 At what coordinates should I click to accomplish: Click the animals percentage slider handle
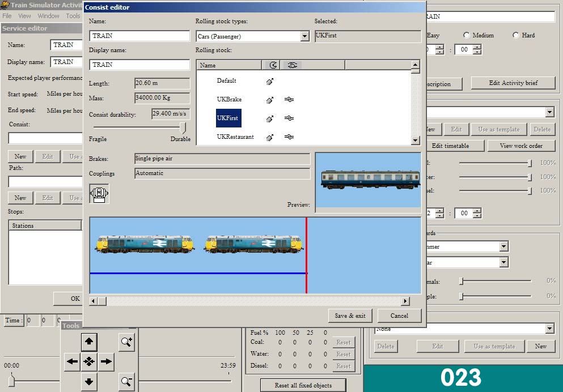(x=462, y=281)
